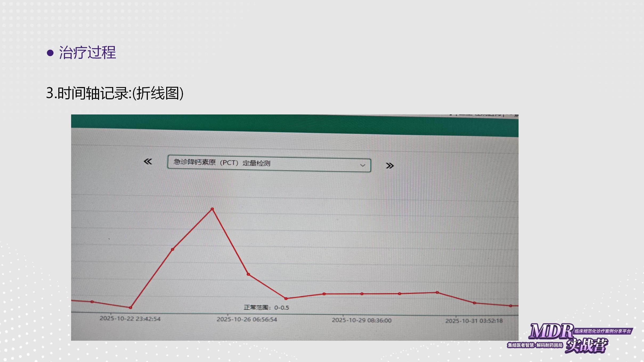Click the 2025-10-29 08:36:00 axis label
Screen dimensions: 644x362
tap(361, 320)
